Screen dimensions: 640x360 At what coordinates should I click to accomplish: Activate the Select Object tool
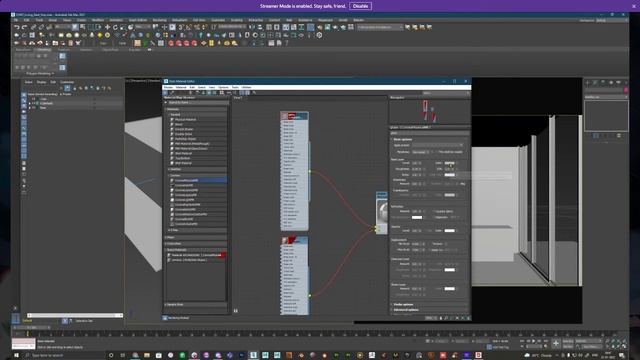coord(75,27)
